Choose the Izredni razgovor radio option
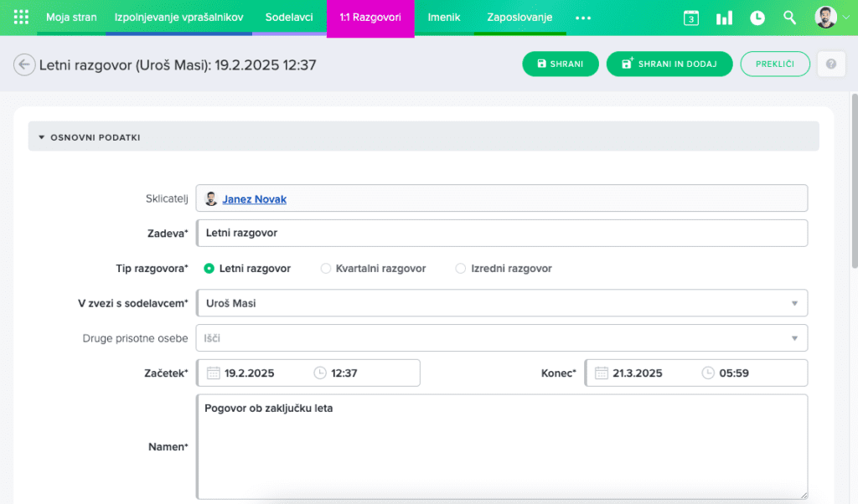 point(461,269)
